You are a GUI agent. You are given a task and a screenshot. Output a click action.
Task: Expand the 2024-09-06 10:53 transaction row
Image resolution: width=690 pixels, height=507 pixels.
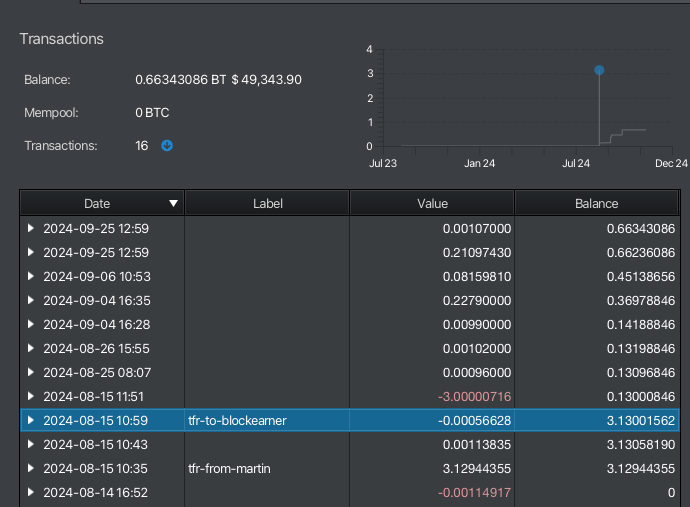(x=31, y=276)
